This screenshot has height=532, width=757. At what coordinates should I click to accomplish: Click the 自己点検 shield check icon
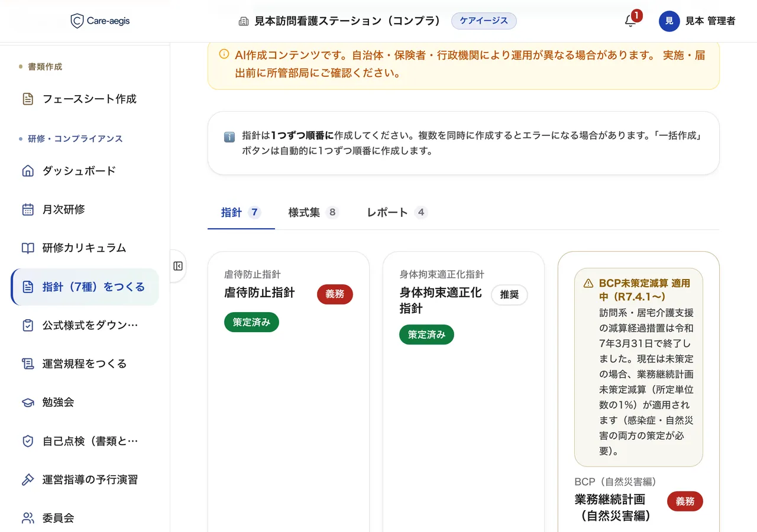28,441
